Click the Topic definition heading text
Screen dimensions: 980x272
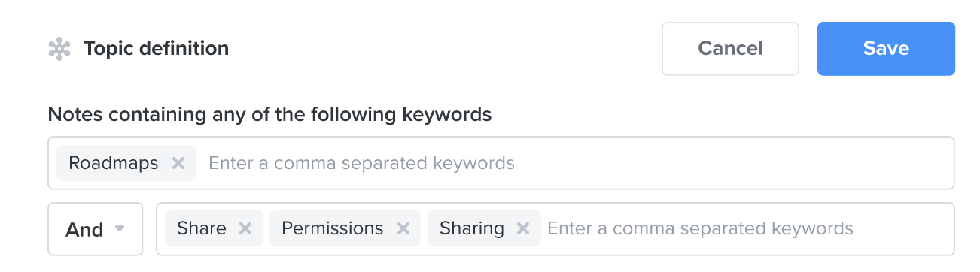tap(157, 49)
